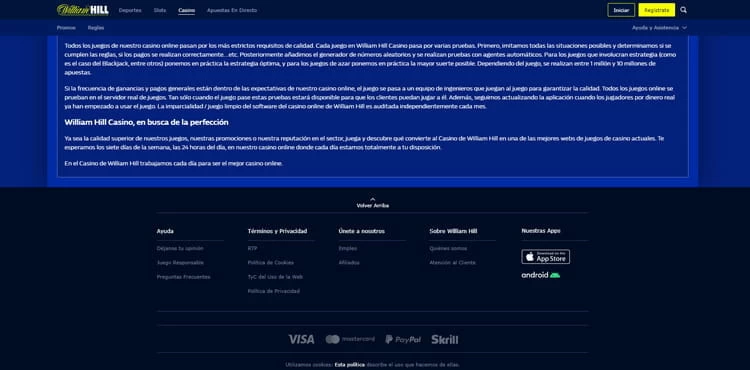Viewport: 750px width, 370px height.
Task: Open TyC del Uso de la Web
Action: [x=276, y=277]
